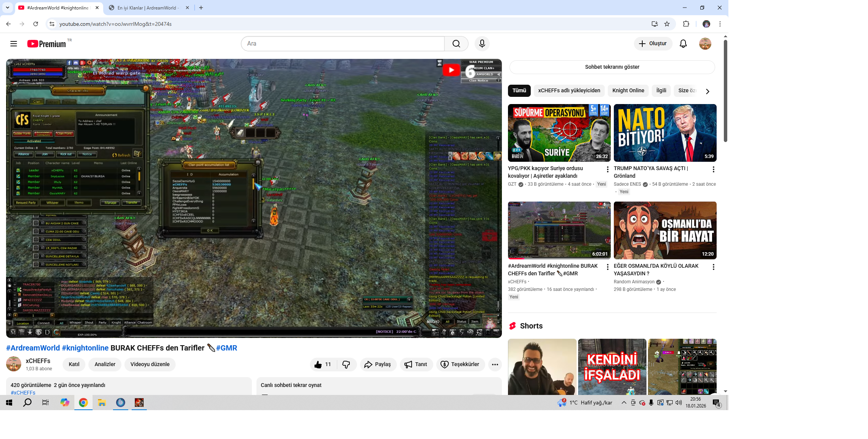
Task: Open more actions ellipsis under video
Action: click(495, 364)
